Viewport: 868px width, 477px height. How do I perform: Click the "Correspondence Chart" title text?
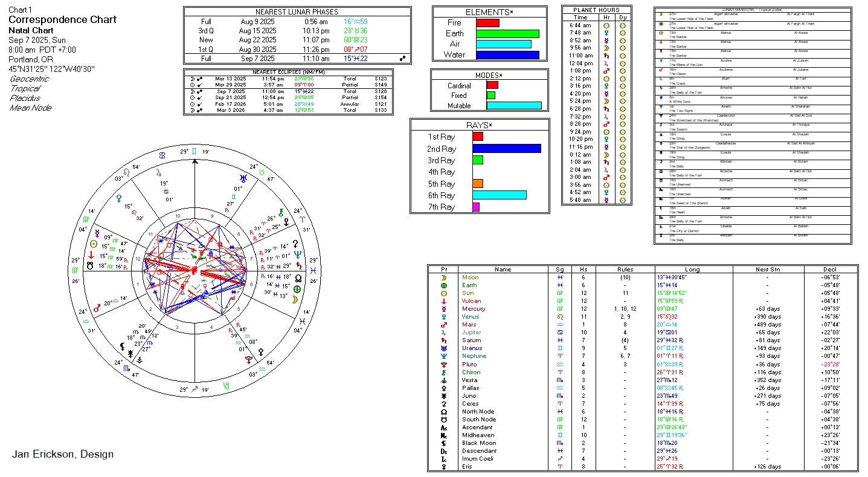[x=62, y=19]
